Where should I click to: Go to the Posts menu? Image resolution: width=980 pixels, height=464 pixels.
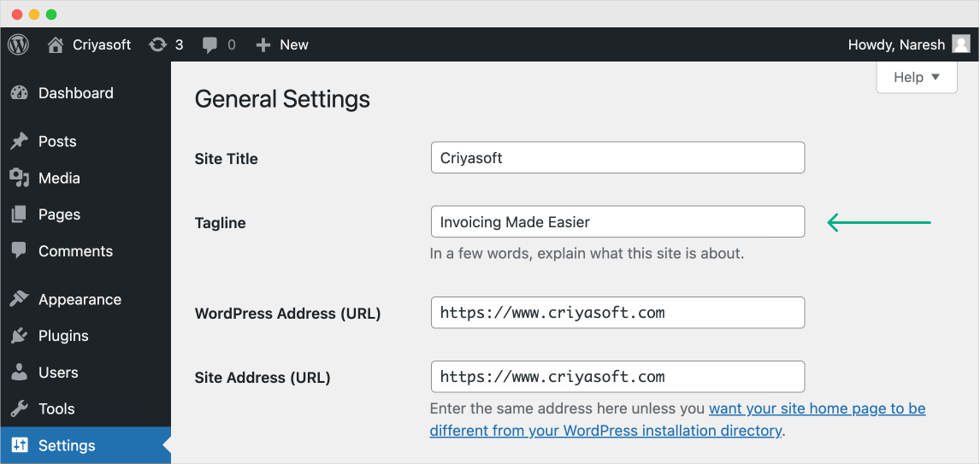tap(86, 141)
